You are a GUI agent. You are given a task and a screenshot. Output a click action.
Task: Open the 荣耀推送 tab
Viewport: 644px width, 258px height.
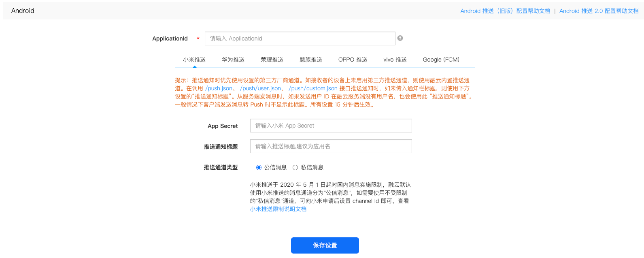pyautogui.click(x=272, y=60)
